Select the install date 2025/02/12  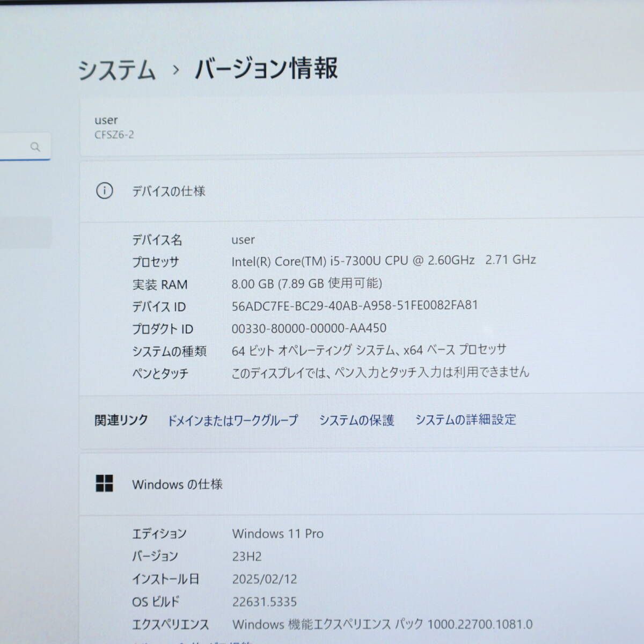pyautogui.click(x=265, y=579)
